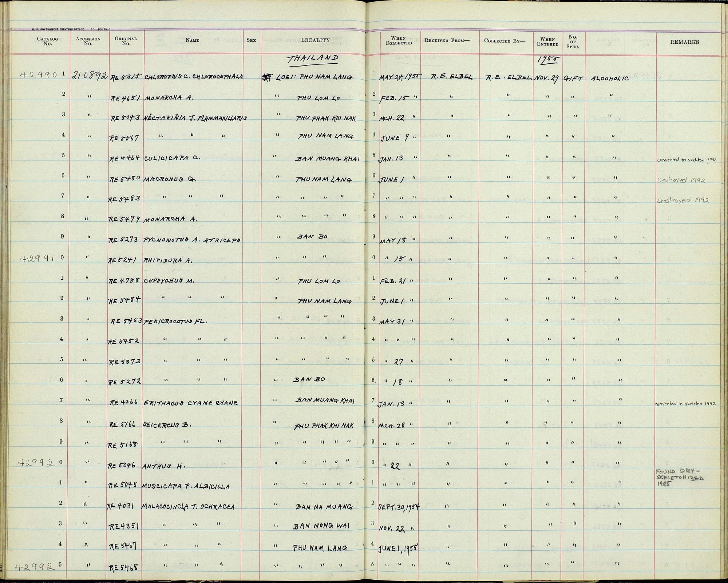Viewport: 728px width, 583px height.
Task: Click original number "RE 5567"
Action: (x=125, y=138)
